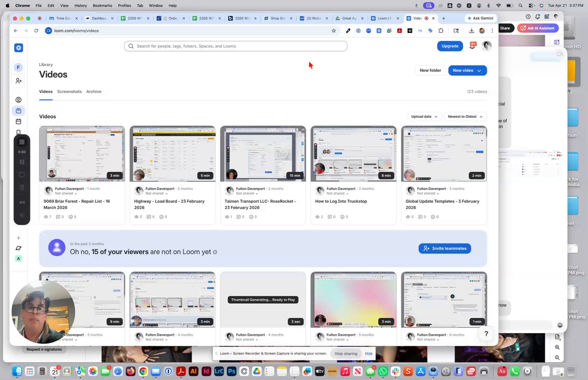Open the profile circle icon in sidebar
The image size is (588, 380).
coord(18,100)
